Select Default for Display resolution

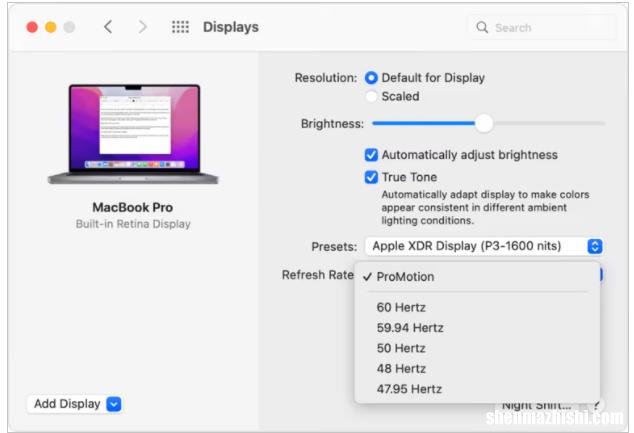371,78
